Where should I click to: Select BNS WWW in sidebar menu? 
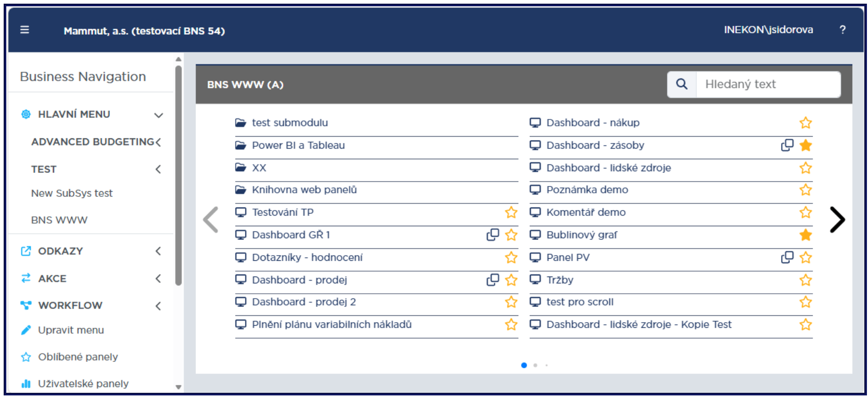click(59, 220)
